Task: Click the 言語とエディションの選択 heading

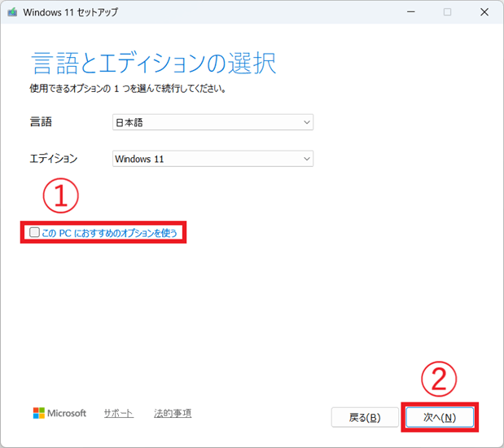Action: (x=153, y=63)
